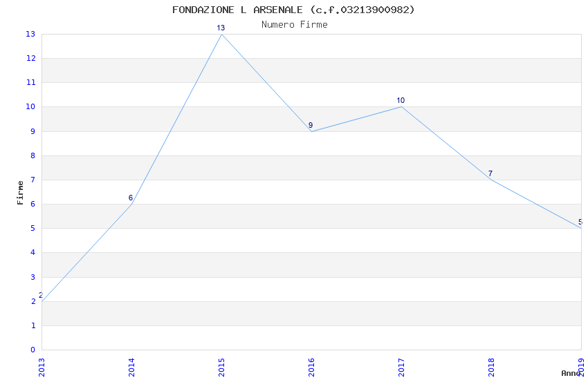This screenshot has height=380, width=588.
Task: Click y-axis tick label 3
Action: pyautogui.click(x=33, y=277)
